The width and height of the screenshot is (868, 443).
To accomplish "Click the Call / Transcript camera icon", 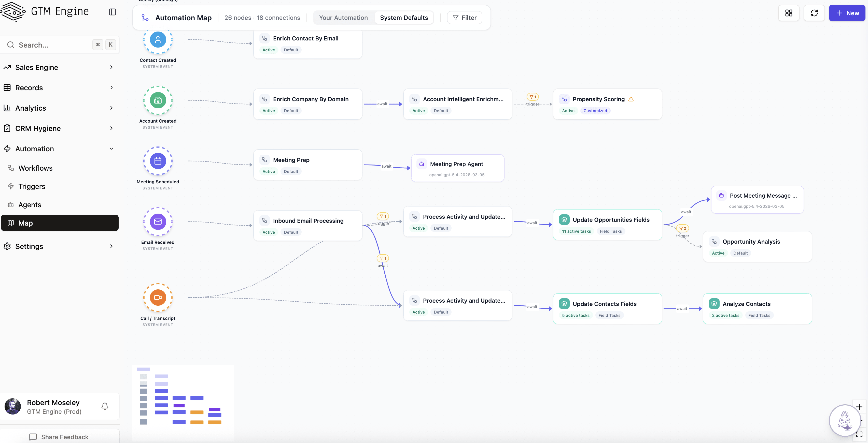I will [158, 298].
